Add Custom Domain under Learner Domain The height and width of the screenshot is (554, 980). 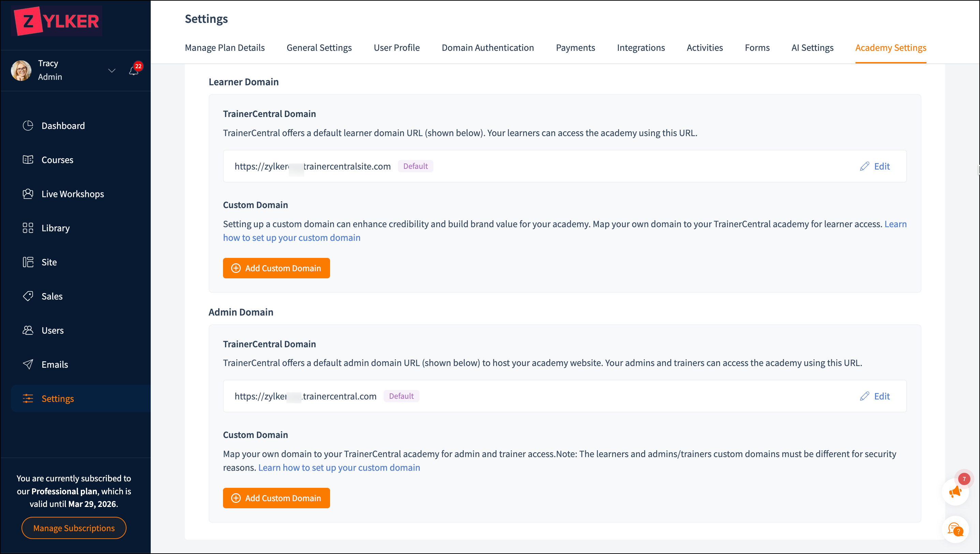coord(276,268)
